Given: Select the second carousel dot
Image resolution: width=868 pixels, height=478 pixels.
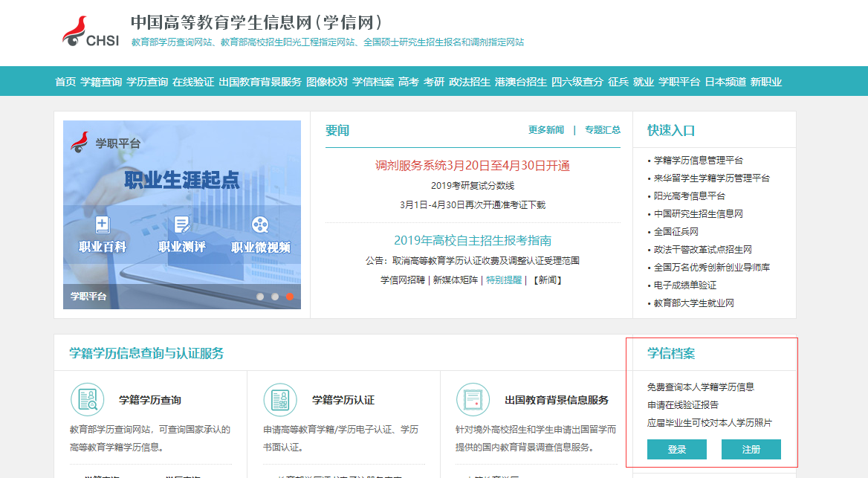Looking at the screenshot, I should click(274, 297).
